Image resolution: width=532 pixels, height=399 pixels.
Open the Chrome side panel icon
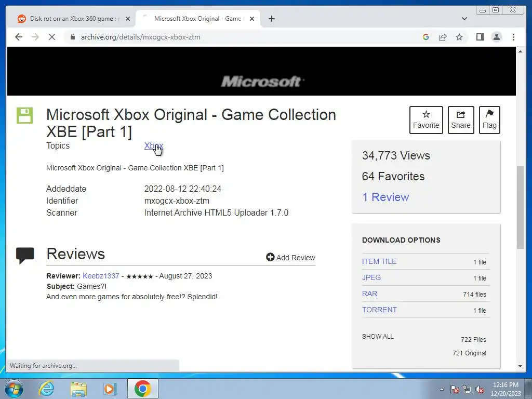coord(480,37)
